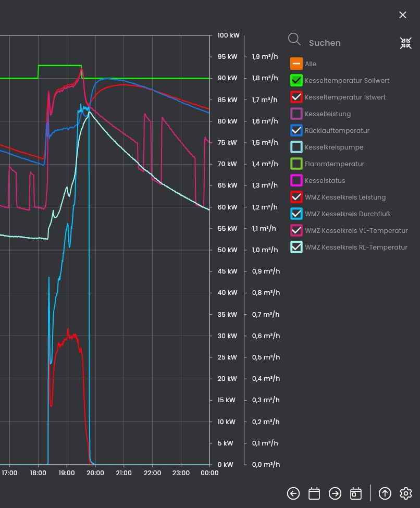
Task: Go to next time period arrow
Action: pyautogui.click(x=335, y=493)
